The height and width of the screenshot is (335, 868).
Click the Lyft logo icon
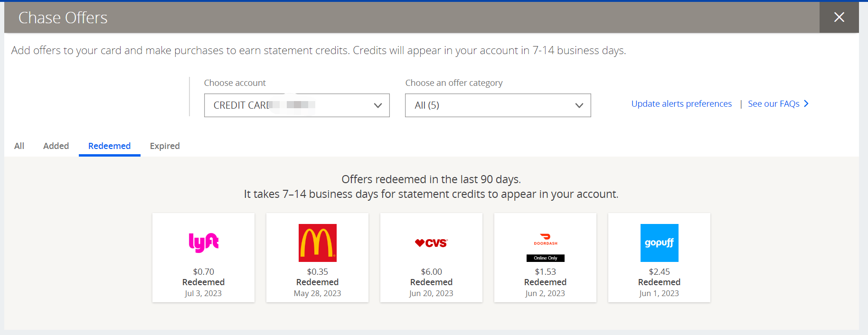(x=204, y=242)
